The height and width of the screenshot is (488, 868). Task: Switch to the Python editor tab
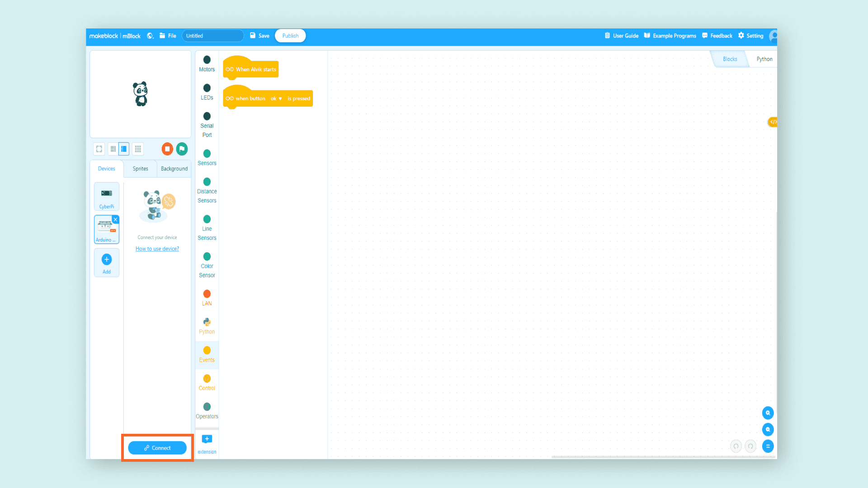764,59
